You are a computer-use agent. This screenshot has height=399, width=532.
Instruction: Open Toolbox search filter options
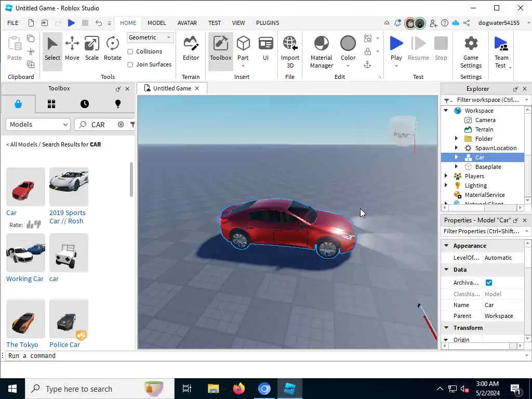tap(132, 125)
